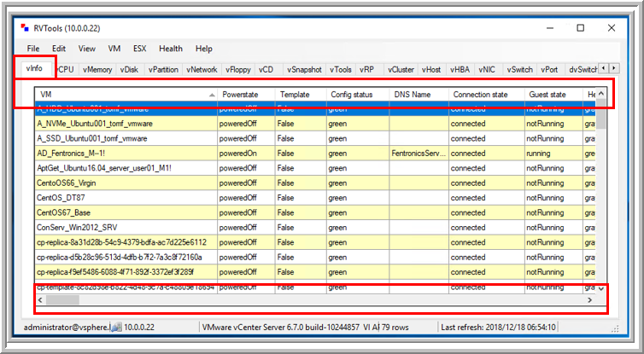
Task: Open the Health menu
Action: [171, 49]
